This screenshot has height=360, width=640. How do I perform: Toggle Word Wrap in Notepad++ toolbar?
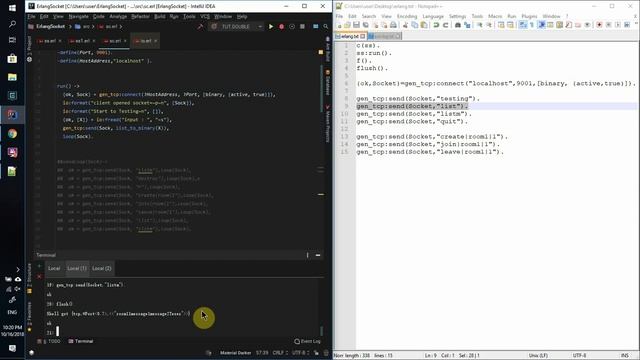point(522,25)
